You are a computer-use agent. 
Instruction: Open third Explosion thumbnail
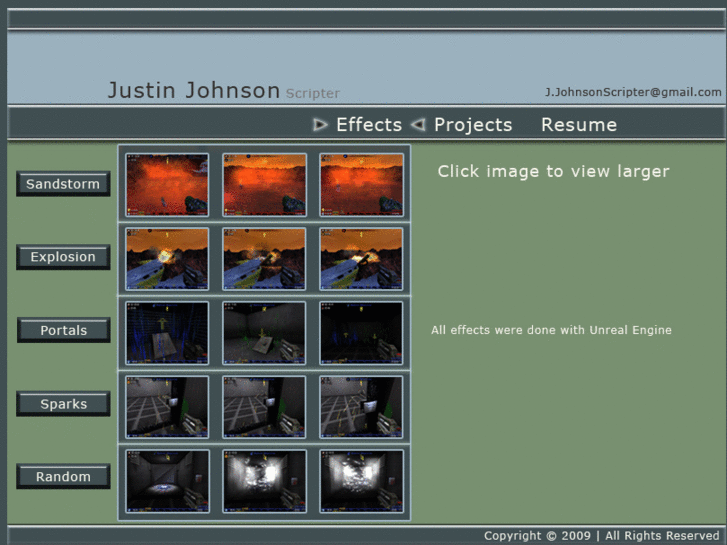point(361,259)
